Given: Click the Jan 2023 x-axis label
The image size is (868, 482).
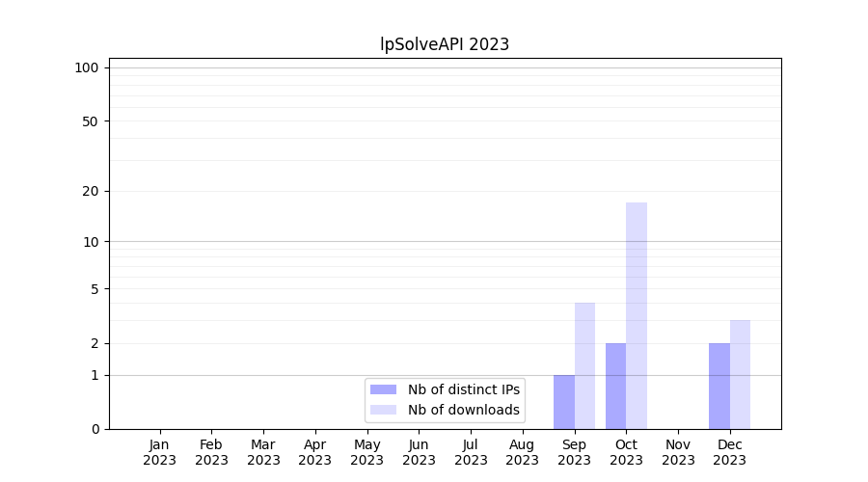Looking at the screenshot, I should coord(159,452).
